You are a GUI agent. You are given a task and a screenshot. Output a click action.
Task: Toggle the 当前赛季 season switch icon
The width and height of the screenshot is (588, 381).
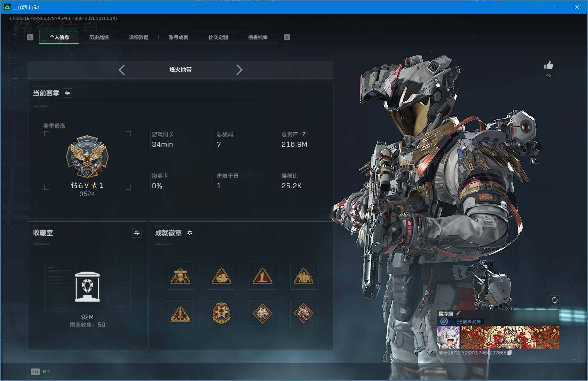[x=67, y=93]
